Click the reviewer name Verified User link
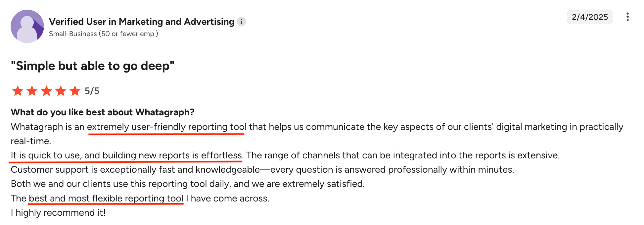This screenshot has height=225, width=644. (141, 22)
